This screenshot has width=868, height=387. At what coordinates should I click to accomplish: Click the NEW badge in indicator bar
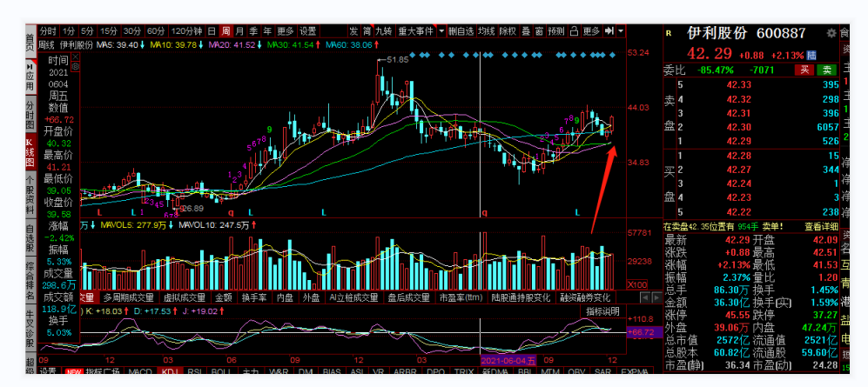click(72, 372)
